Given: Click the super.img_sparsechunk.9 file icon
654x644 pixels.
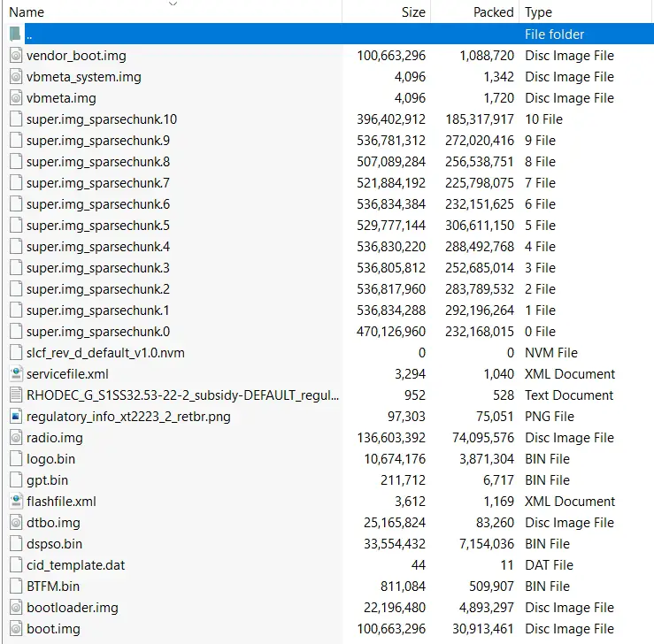Looking at the screenshot, I should pyautogui.click(x=16, y=140).
